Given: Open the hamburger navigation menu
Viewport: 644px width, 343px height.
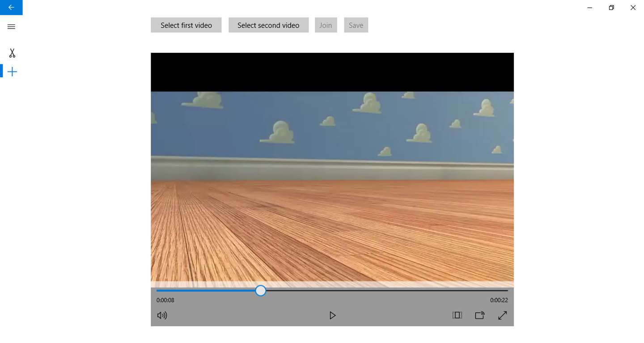Looking at the screenshot, I should tap(11, 27).
